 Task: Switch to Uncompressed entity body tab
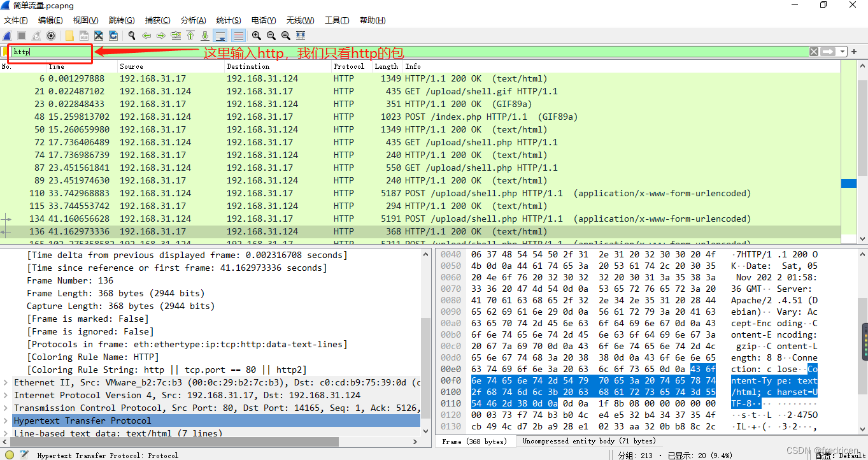(589, 441)
